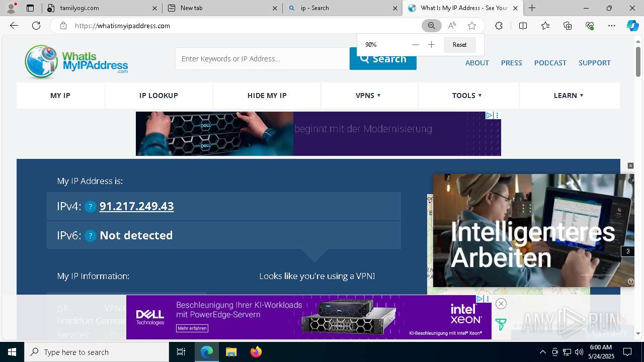The width and height of the screenshot is (644, 362).
Task: Open Read aloud icon
Action: [452, 26]
